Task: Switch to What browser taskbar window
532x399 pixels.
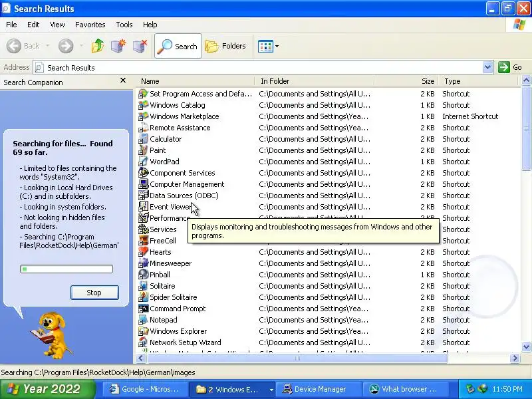Action: [x=406, y=389]
